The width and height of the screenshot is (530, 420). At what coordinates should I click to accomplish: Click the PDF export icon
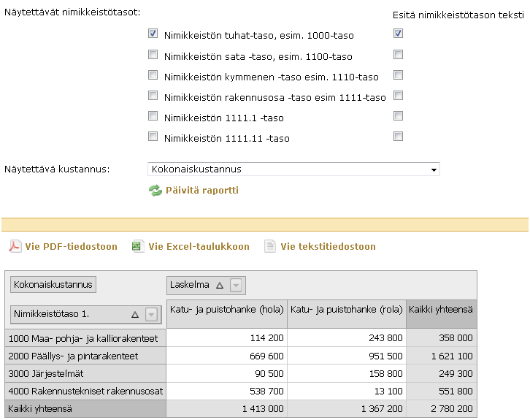15,246
